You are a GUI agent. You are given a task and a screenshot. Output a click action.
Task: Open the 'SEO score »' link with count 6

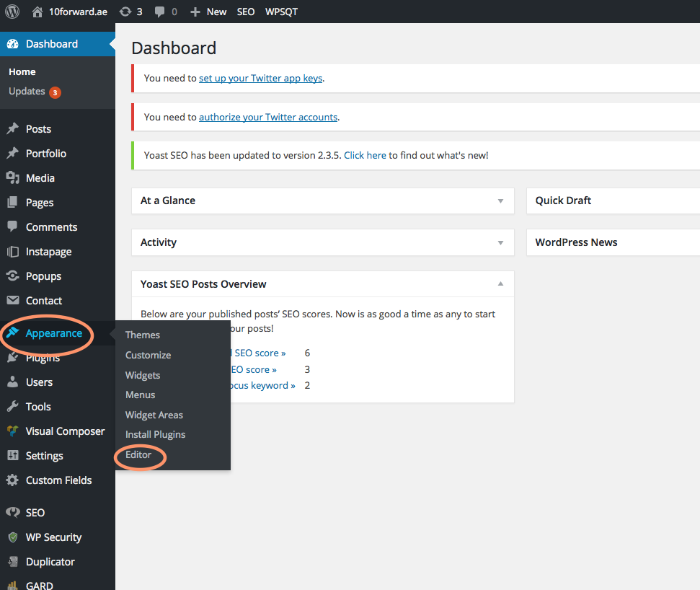[x=260, y=353]
